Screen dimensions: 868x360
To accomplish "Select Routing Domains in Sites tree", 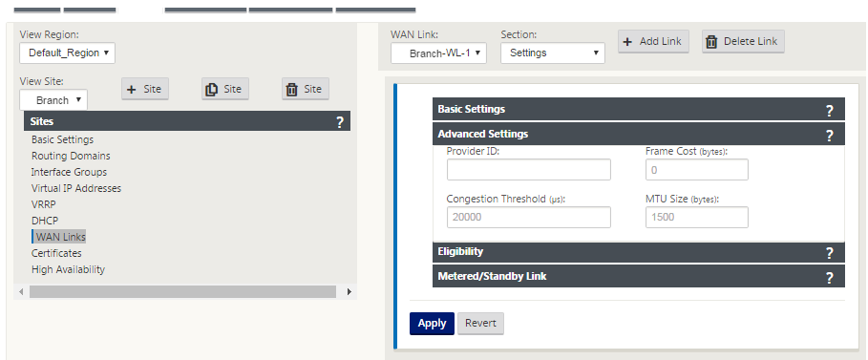I will [x=71, y=156].
